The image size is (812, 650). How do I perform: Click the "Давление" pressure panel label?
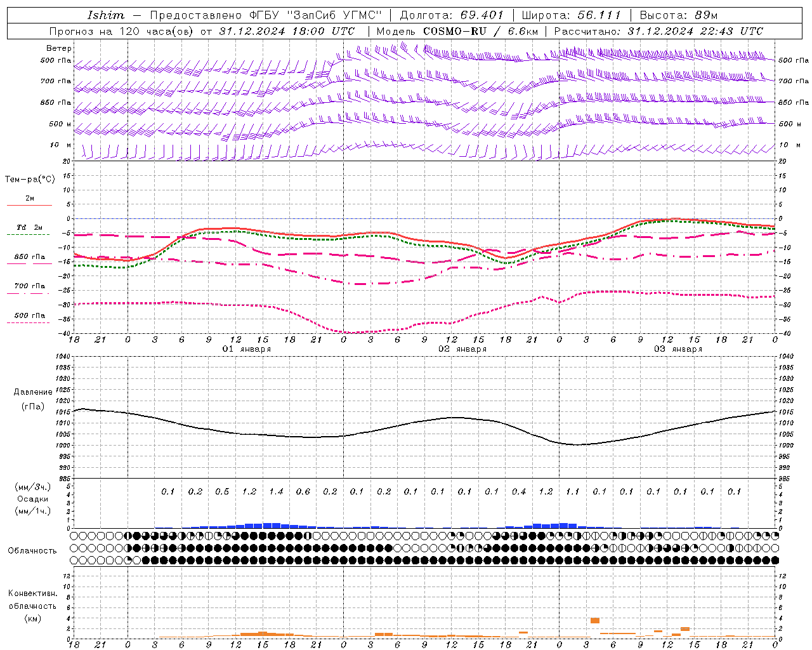click(x=33, y=392)
